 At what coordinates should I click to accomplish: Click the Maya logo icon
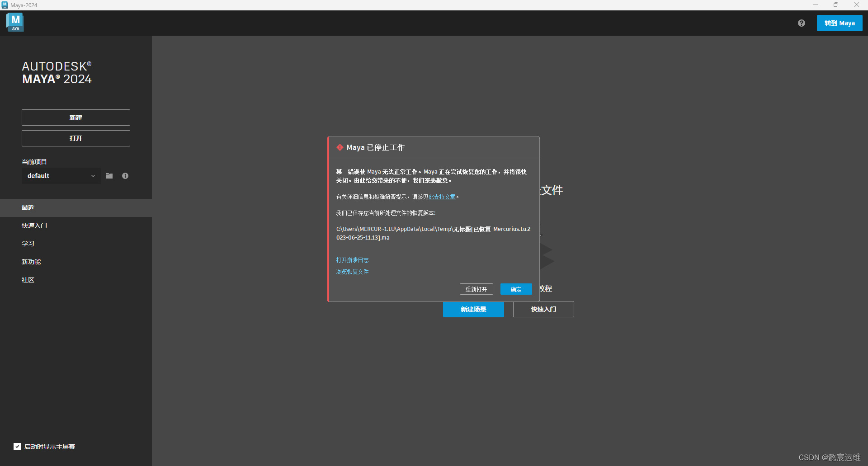coord(15,22)
